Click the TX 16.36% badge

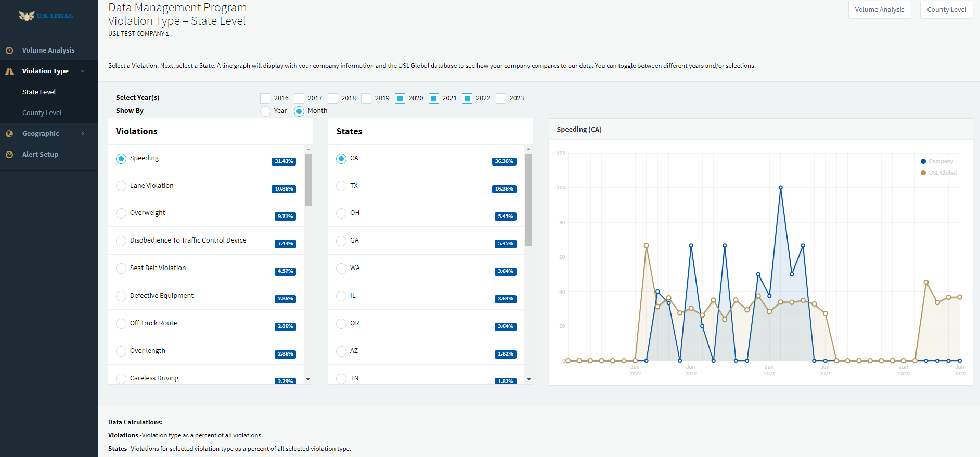pyautogui.click(x=504, y=189)
